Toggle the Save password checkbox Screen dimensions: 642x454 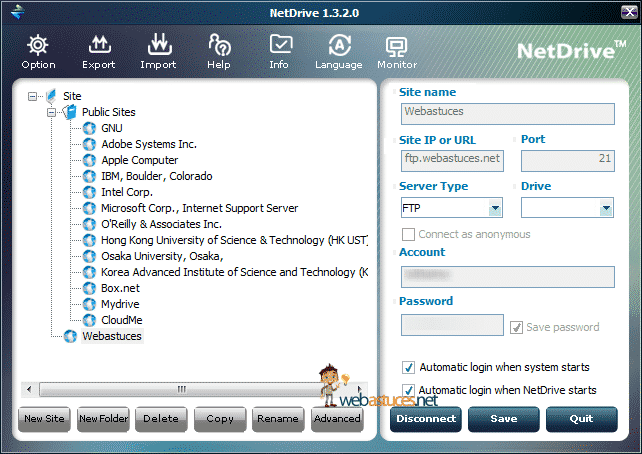[x=516, y=327]
